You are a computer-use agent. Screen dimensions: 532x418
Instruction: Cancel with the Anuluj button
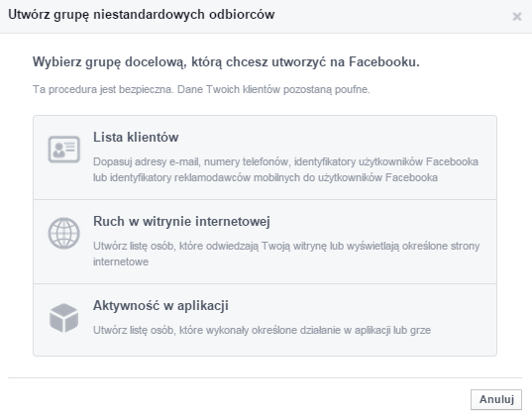[x=496, y=399]
